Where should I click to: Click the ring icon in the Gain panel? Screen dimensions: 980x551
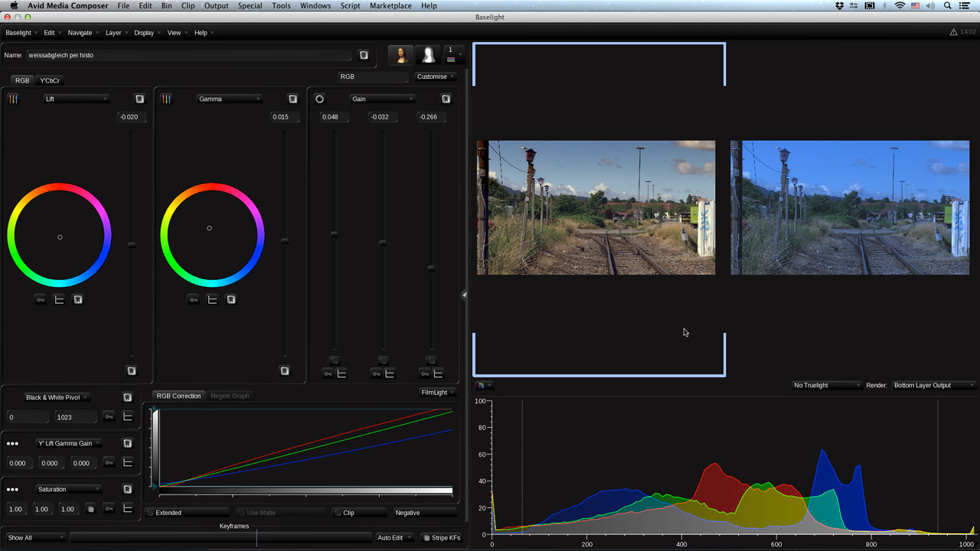319,99
